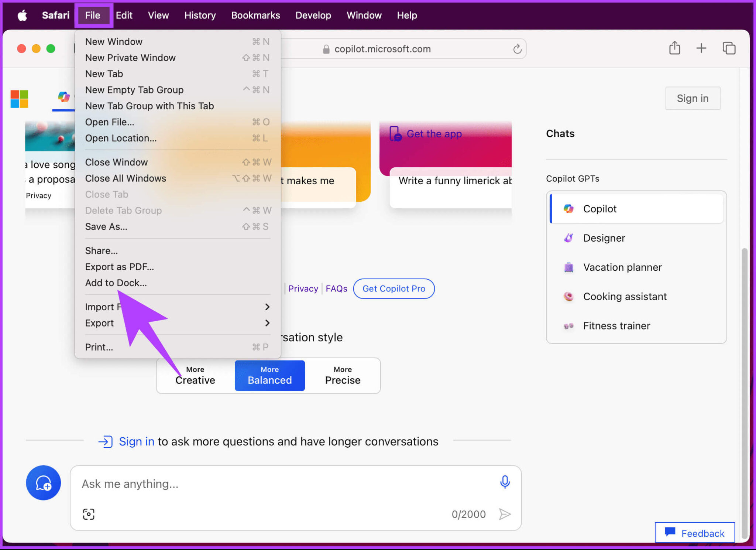Choose New Tab Group with This Tab

178,106
